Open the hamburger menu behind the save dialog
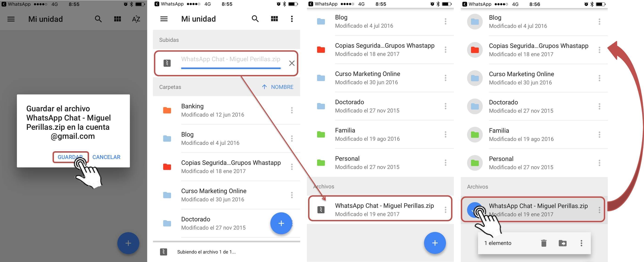 (x=11, y=19)
